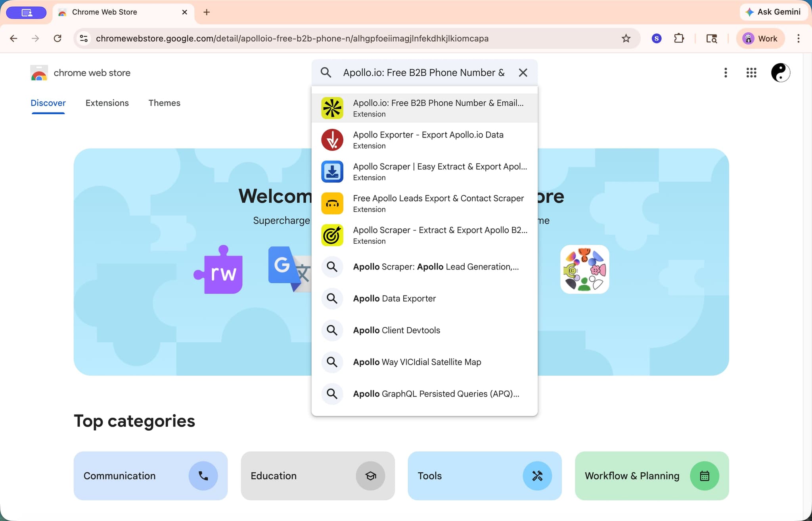Viewport: 812px width, 521px height.
Task: Click the Ask Gemini button
Action: tap(773, 12)
